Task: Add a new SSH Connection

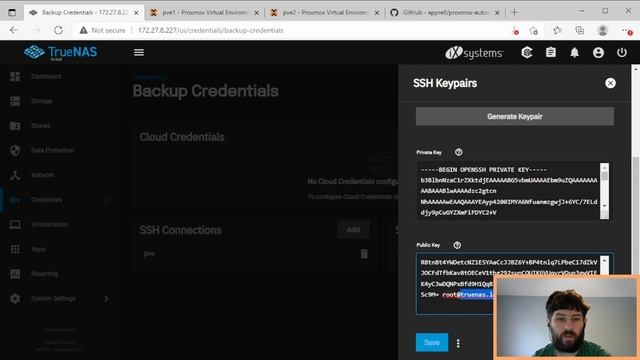Action: click(353, 230)
